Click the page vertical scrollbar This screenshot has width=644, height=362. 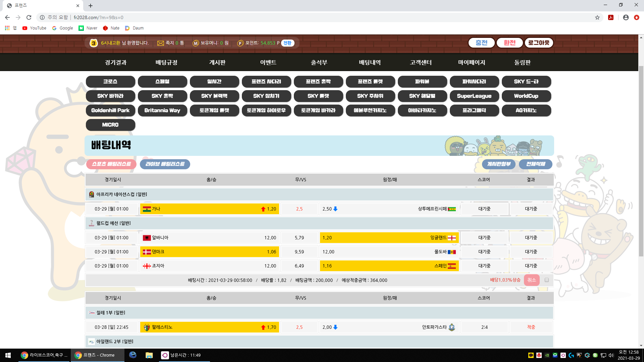click(x=641, y=161)
